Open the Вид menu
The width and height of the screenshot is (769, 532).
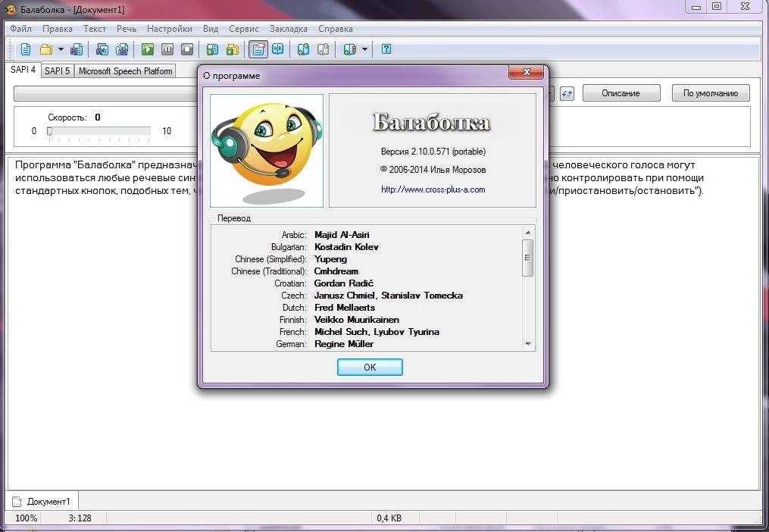211,29
